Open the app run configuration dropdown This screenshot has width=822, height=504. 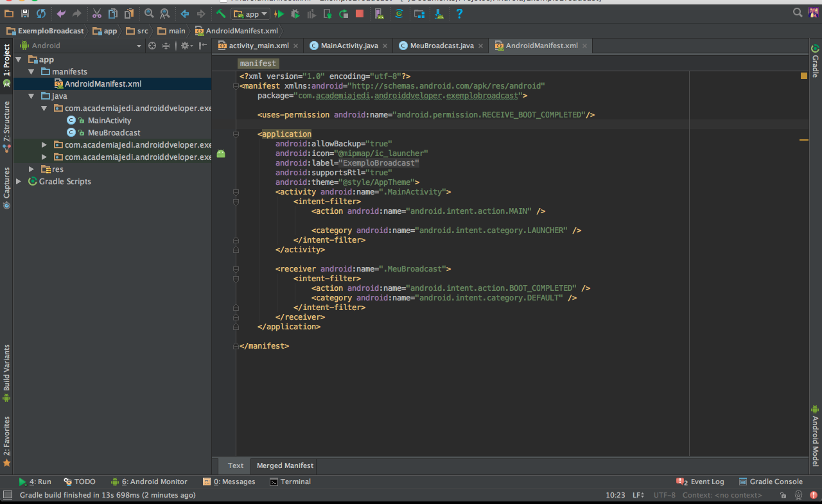tap(250, 13)
